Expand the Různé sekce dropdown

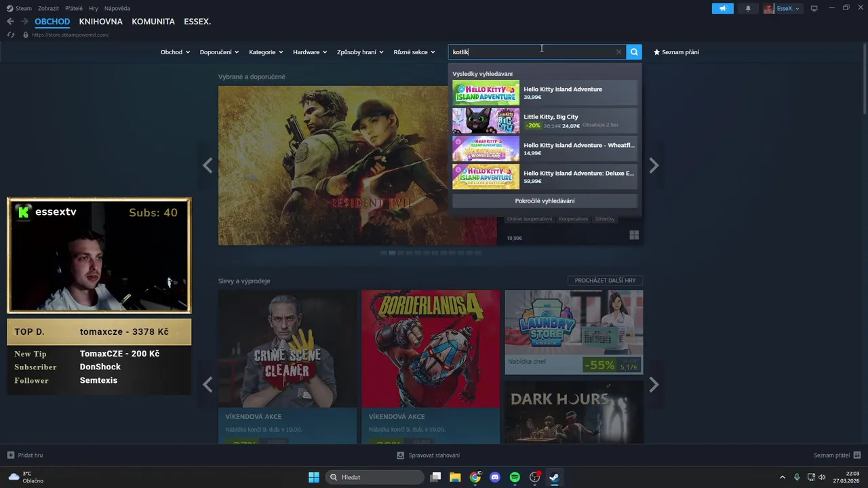coord(414,52)
